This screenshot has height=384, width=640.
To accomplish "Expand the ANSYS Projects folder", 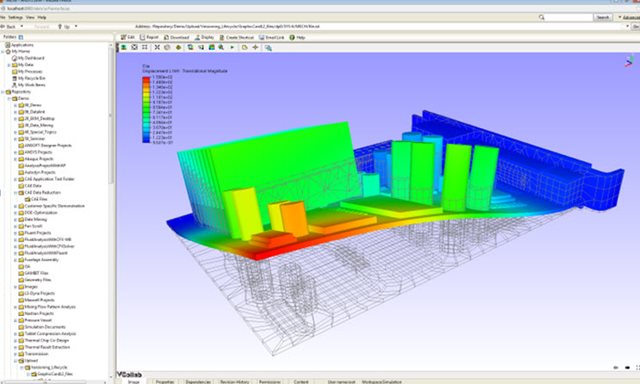I will [16, 152].
